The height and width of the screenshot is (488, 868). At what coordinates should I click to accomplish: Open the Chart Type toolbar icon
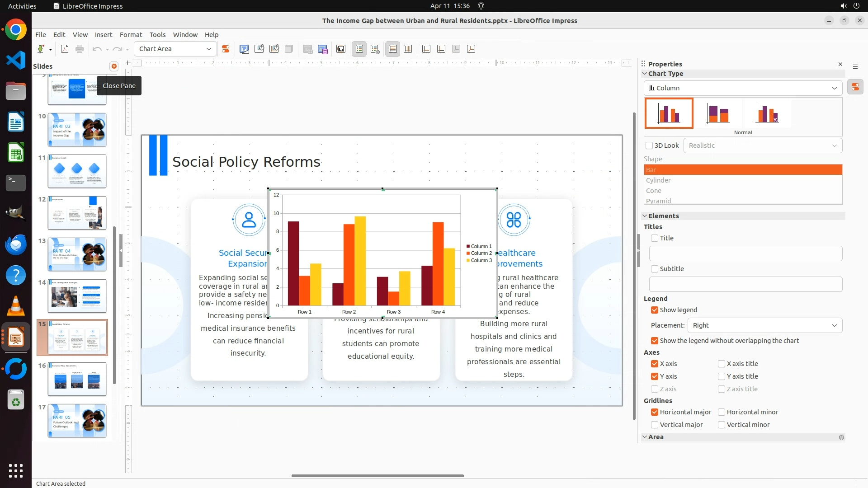tap(244, 49)
